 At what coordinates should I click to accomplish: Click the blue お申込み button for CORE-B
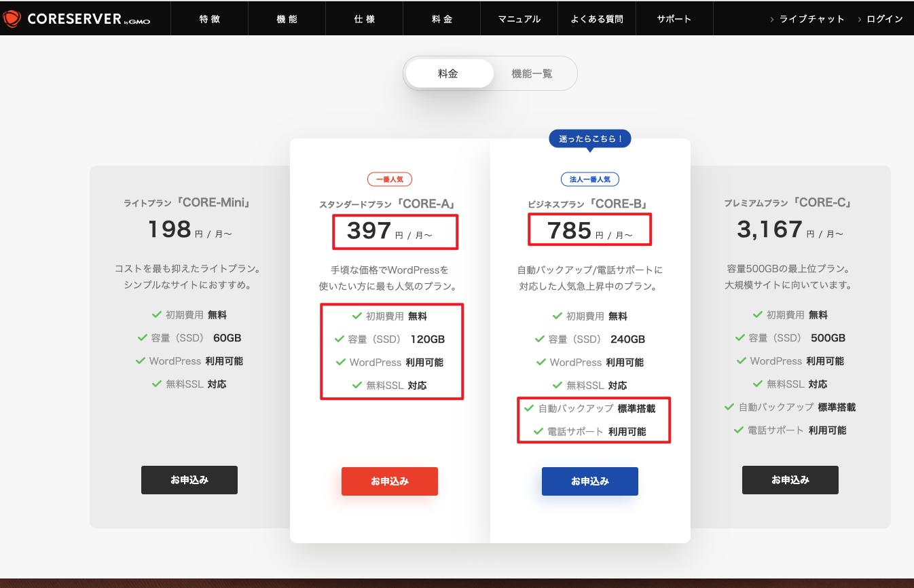[x=589, y=481]
